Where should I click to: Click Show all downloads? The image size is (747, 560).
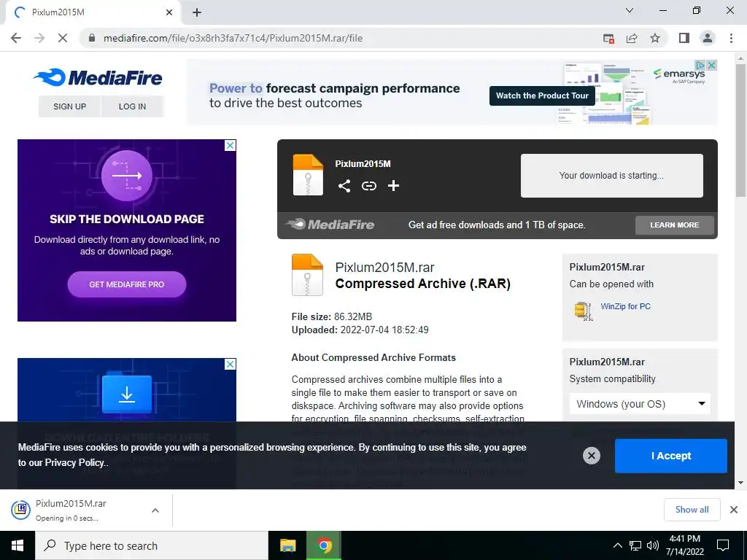click(x=692, y=510)
